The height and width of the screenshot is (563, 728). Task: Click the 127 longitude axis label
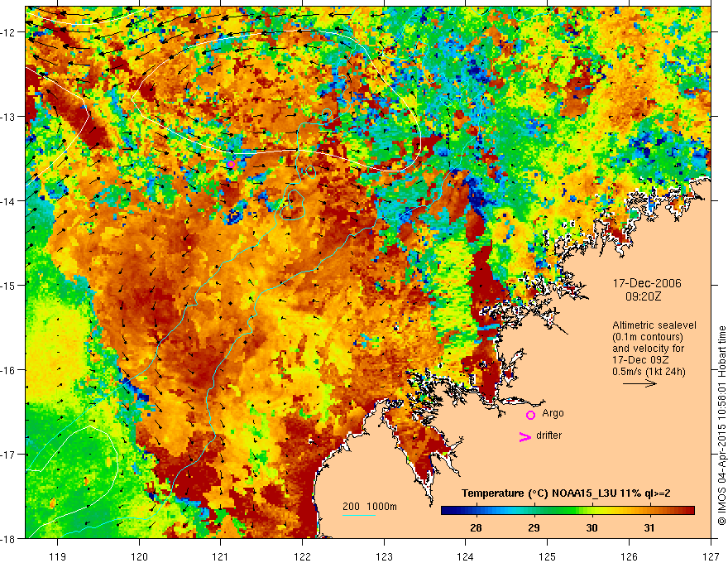[711, 556]
